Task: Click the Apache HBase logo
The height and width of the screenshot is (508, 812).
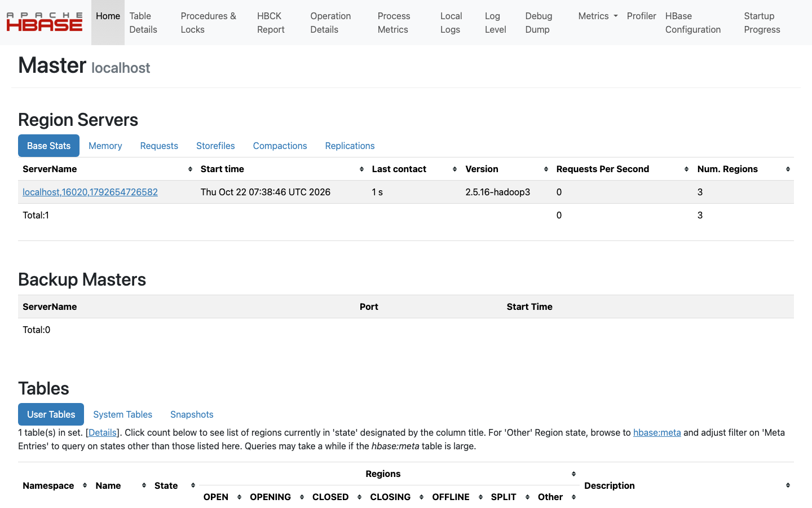Action: pos(44,23)
